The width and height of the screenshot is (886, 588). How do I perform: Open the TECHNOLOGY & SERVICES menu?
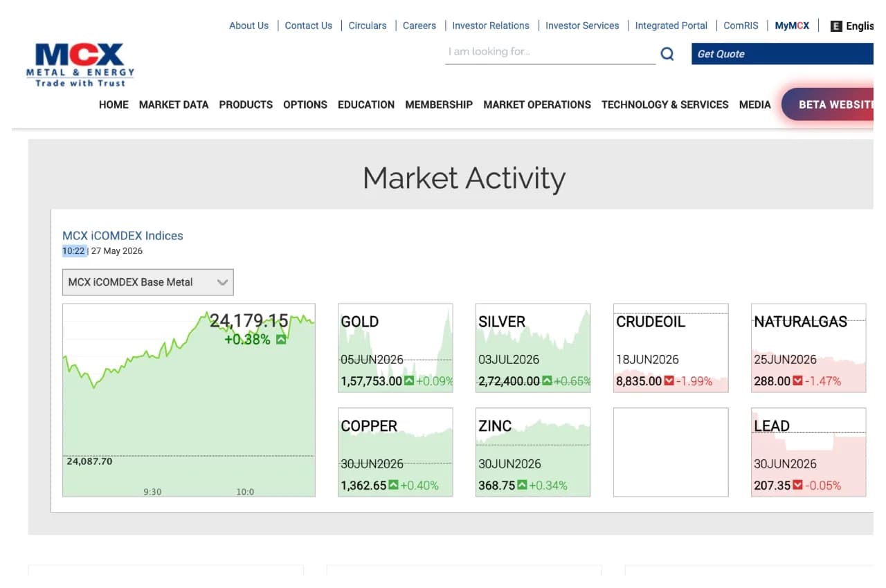click(665, 104)
